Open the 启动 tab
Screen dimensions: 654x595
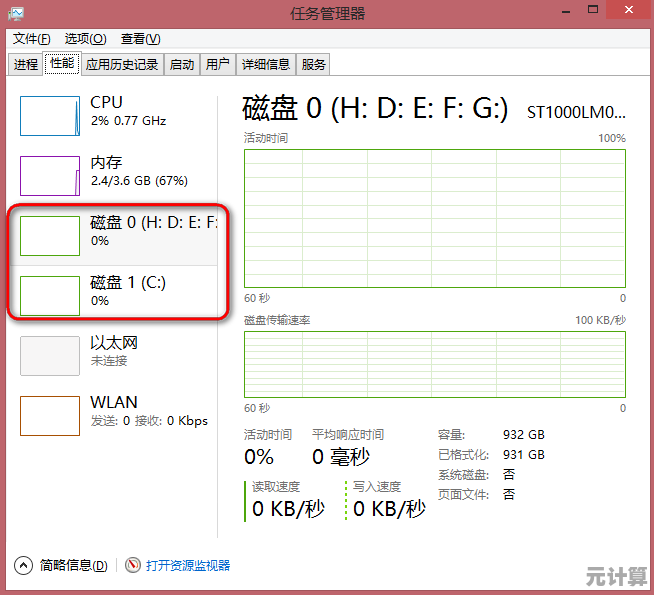[x=182, y=64]
